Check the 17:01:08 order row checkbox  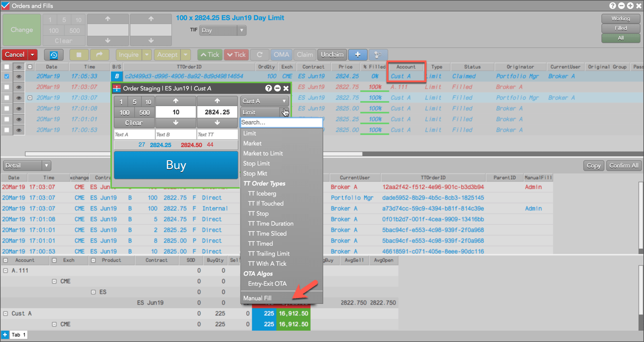tap(6, 108)
